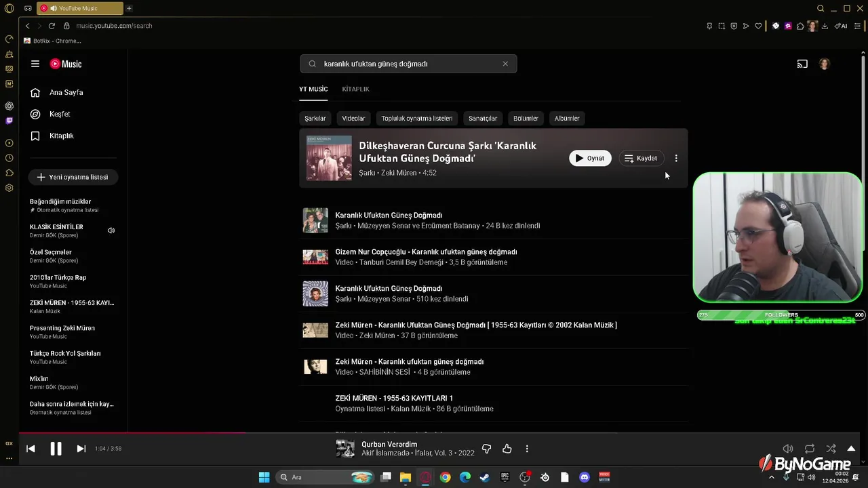Image resolution: width=868 pixels, height=488 pixels.
Task: Open the hamburger guide menu
Action: coord(35,64)
